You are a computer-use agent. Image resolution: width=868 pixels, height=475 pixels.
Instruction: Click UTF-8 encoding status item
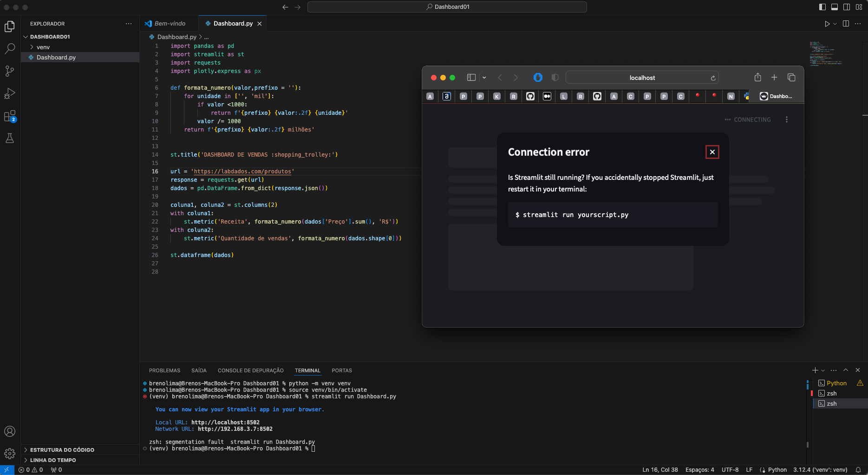[x=730, y=470]
